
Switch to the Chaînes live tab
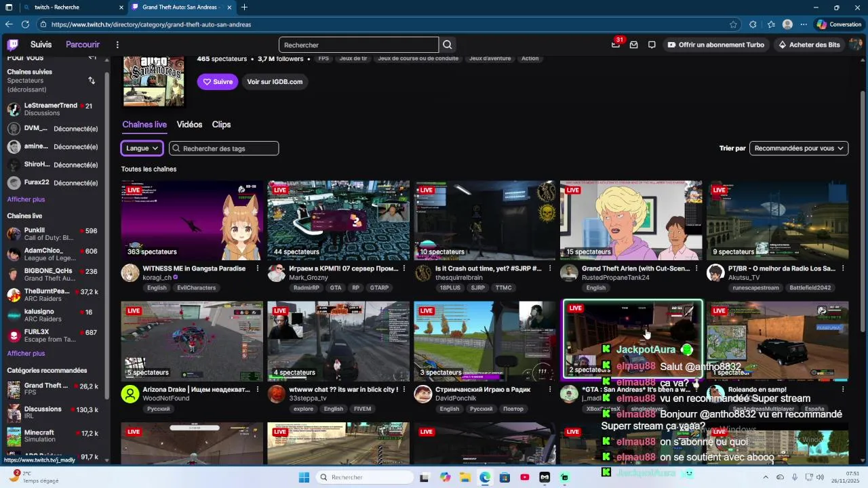point(144,125)
